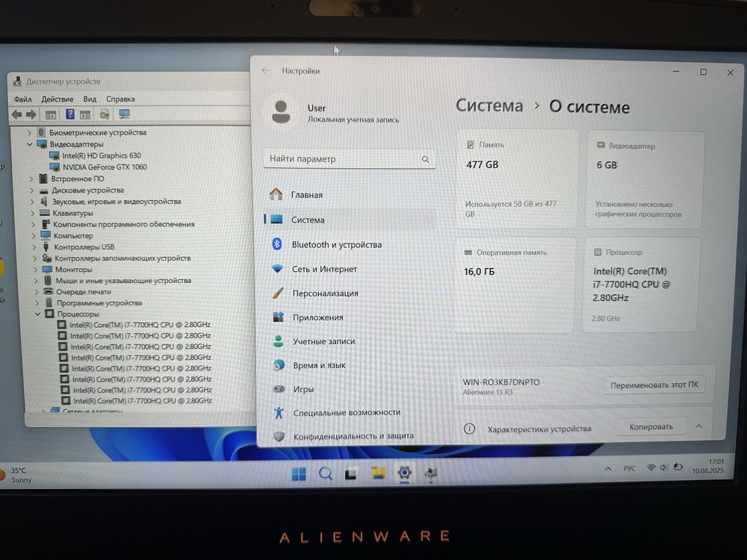Collapse the Видеоадаптеры node
747x560 pixels.
click(30, 144)
